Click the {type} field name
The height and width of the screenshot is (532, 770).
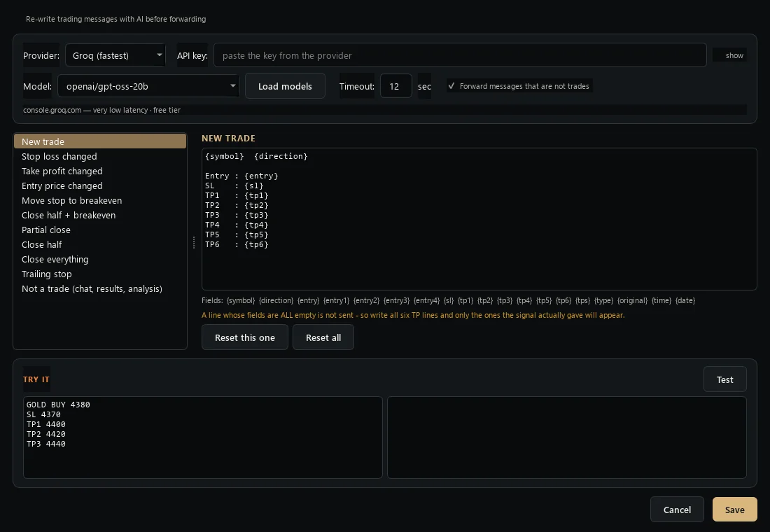603,300
